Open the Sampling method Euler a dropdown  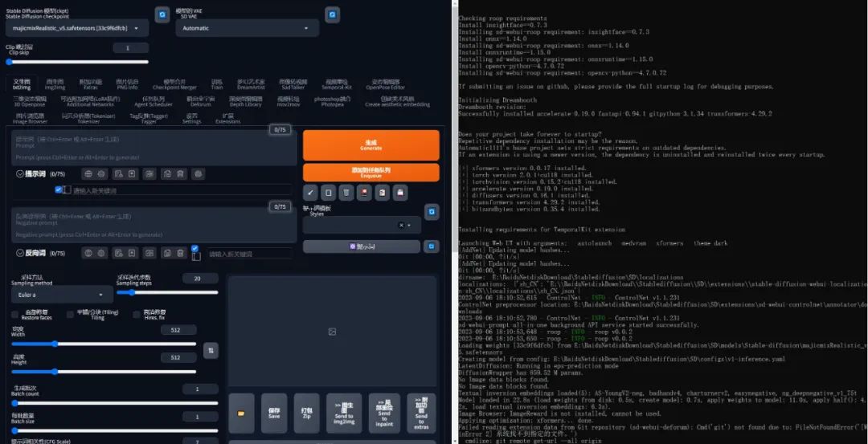[62, 295]
